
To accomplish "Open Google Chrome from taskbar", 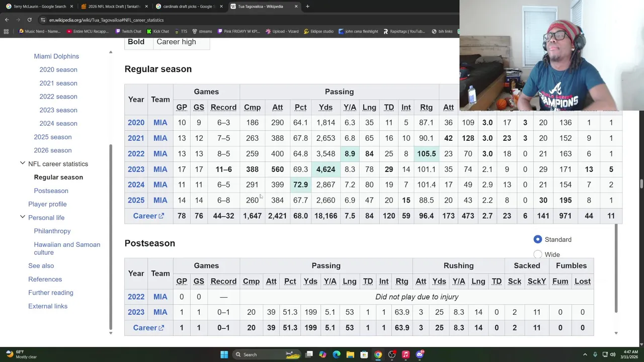I will point(378,354).
